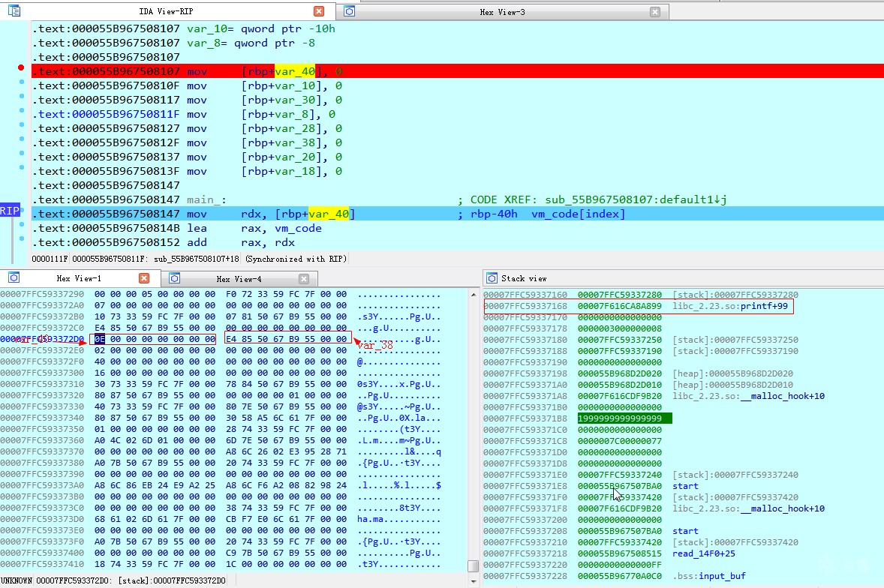Click the vm_code operand in lea instruction

coord(298,228)
